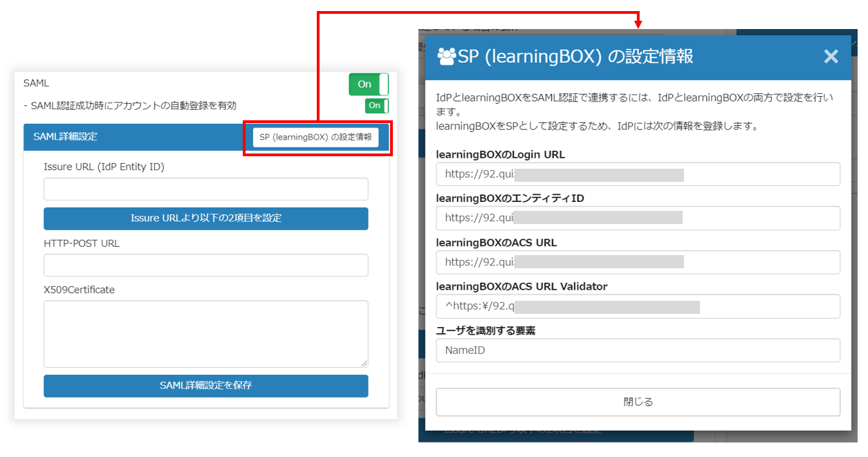The image size is (868, 457).
Task: Select the learningBOXのエンティティID field
Action: [638, 218]
